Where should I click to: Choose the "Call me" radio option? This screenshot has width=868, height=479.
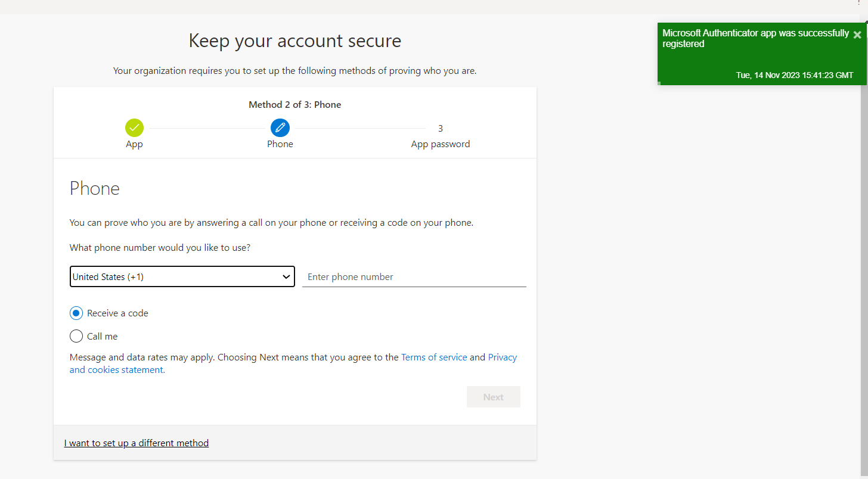point(76,337)
